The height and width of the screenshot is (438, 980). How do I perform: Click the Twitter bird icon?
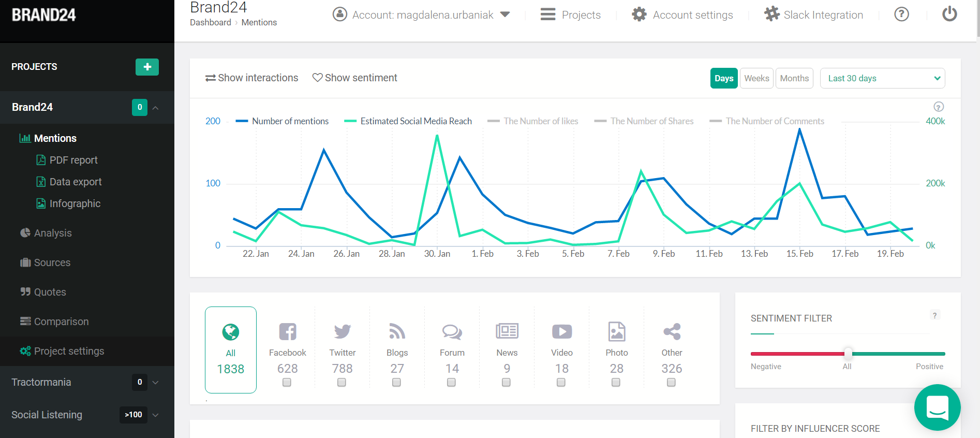click(343, 331)
